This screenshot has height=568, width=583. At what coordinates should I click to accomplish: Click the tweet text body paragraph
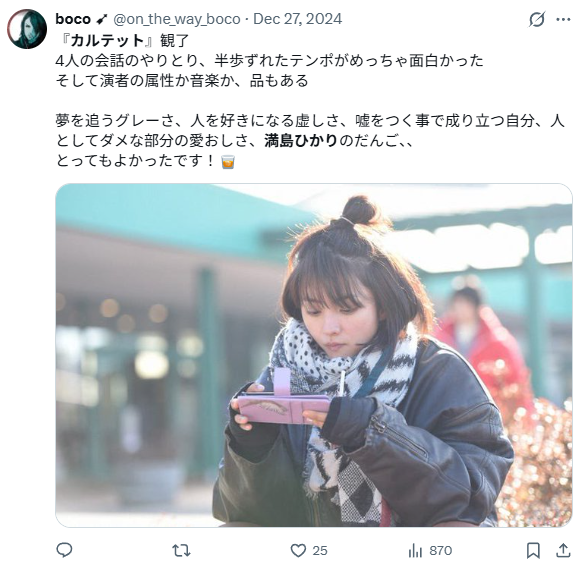coord(310,101)
